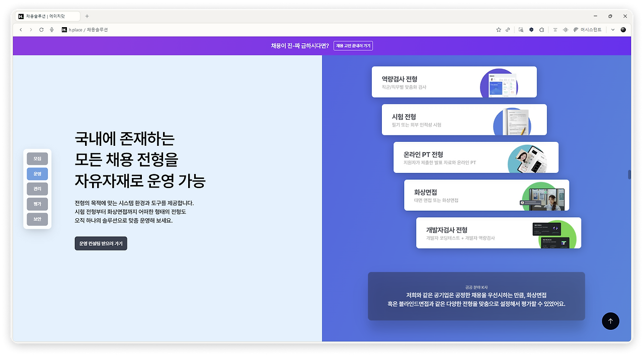Bookmark the page with the star icon
This screenshot has height=356, width=644.
click(x=499, y=29)
